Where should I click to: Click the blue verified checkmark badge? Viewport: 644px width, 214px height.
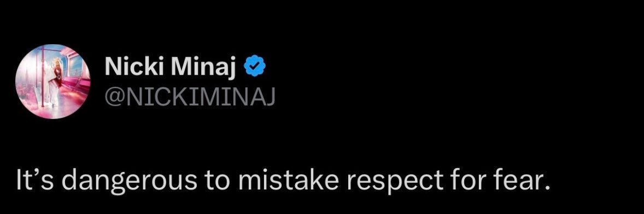click(255, 67)
